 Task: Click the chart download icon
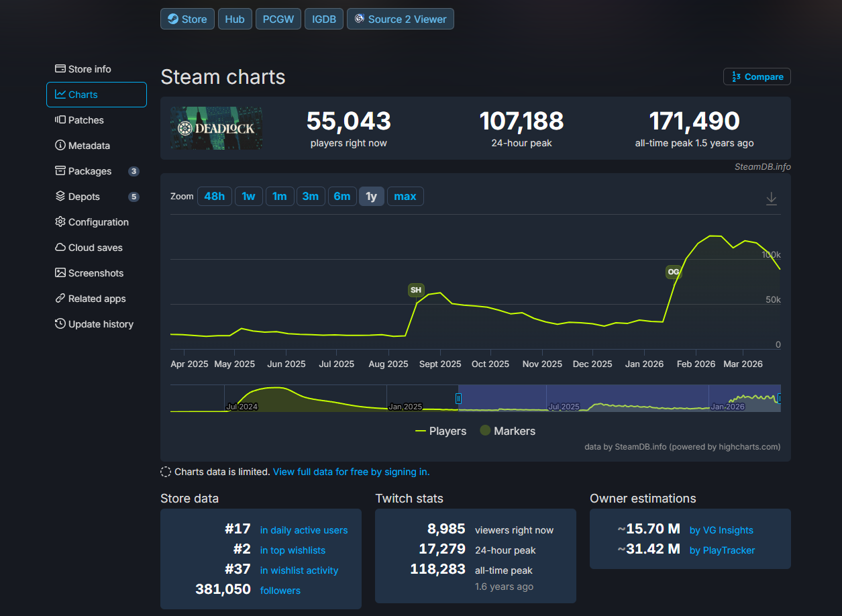772,198
